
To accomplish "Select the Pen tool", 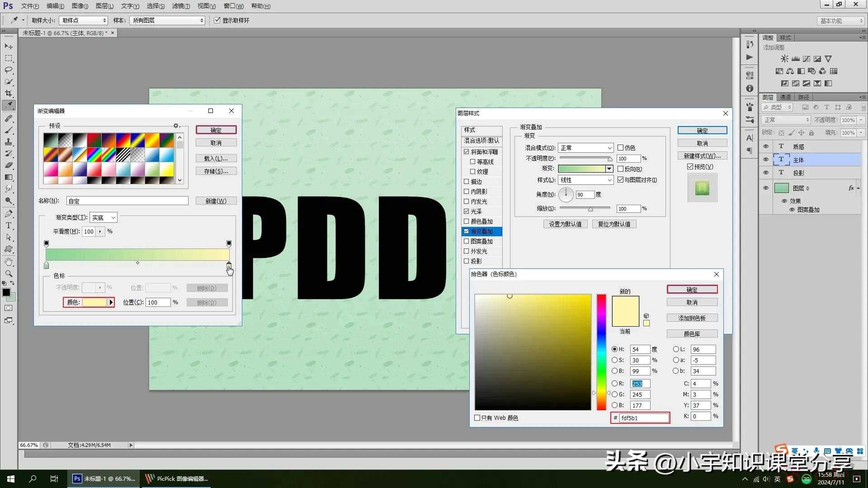I will pos(9,214).
